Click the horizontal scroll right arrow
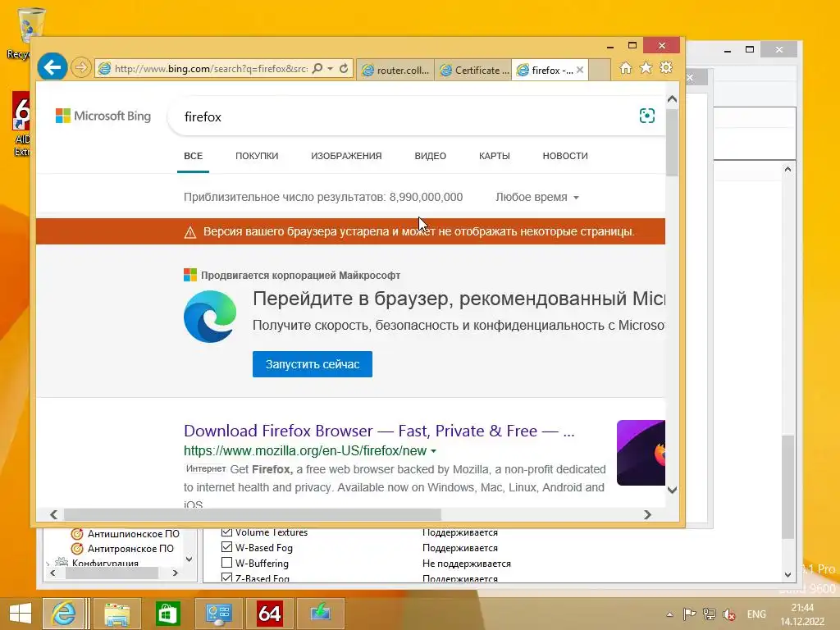 coord(648,515)
